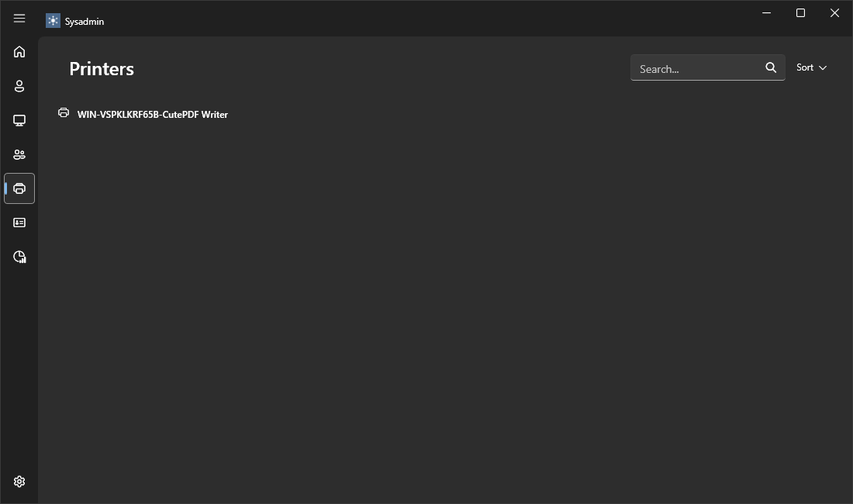Open Settings gear at sidebar bottom
Viewport: 853px width, 504px height.
19,482
